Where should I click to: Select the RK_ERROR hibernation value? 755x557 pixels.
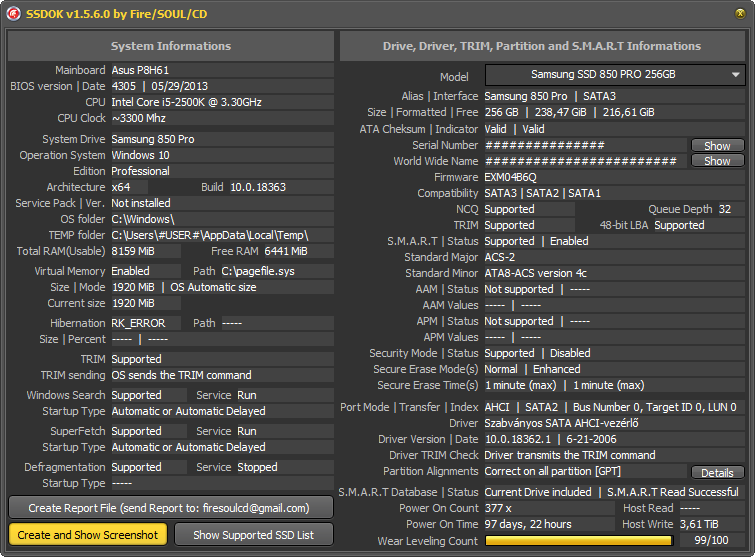coord(138,323)
